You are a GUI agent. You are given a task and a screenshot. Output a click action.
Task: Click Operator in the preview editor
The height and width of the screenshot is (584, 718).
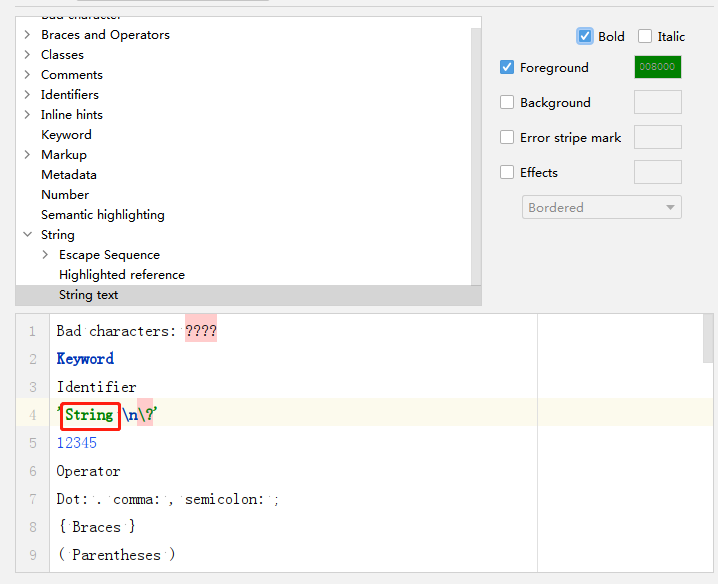88,471
